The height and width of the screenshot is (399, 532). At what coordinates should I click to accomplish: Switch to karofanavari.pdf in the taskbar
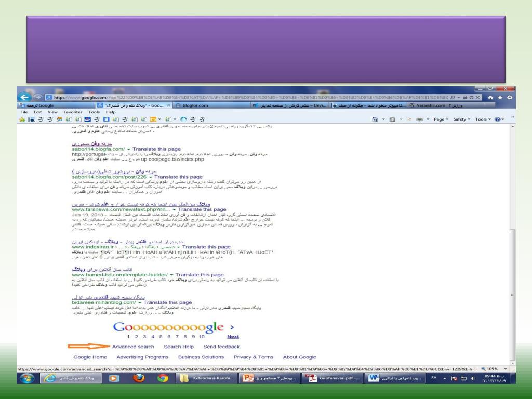(x=332, y=378)
